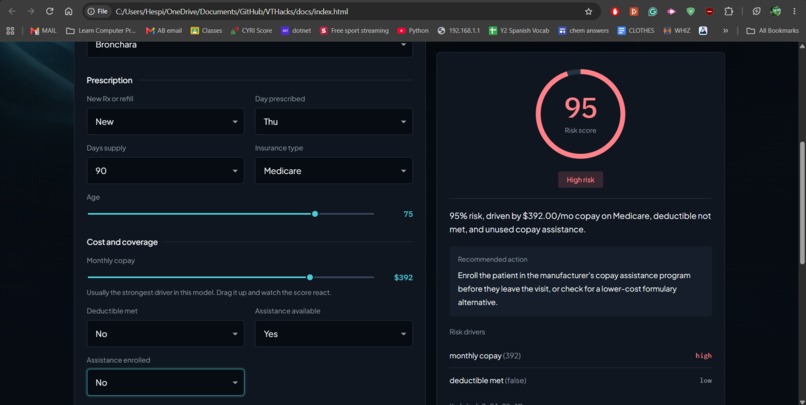
Task: Open 192.168.1.1 bookmark
Action: pyautogui.click(x=459, y=31)
